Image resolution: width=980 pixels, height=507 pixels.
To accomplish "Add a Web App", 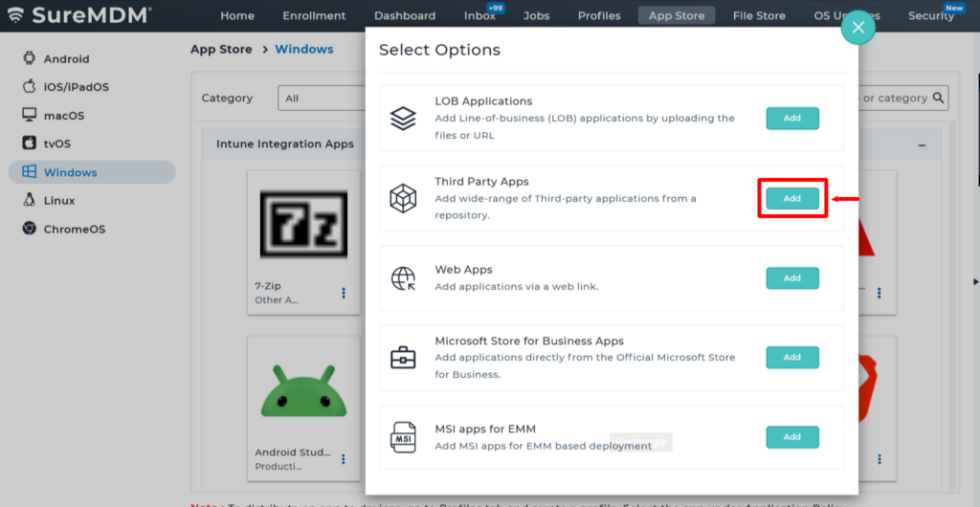I will (791, 278).
